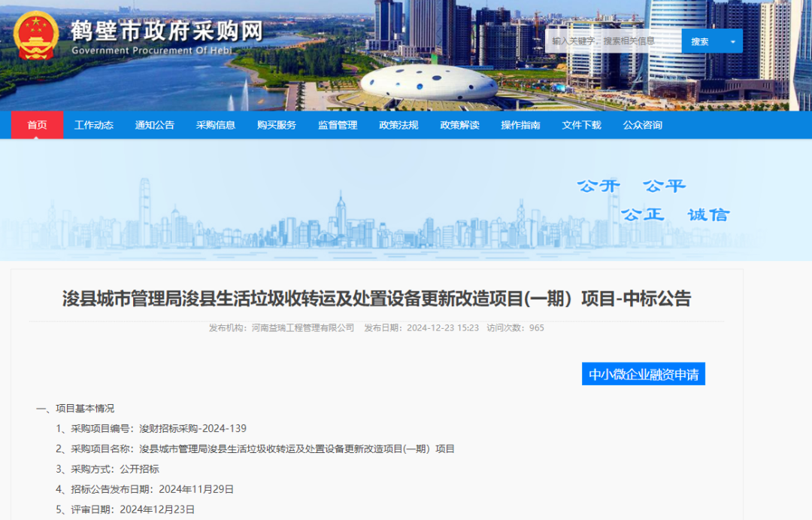Select project number 浚财招标采购-2024-139
The width and height of the screenshot is (812, 520).
(192, 429)
